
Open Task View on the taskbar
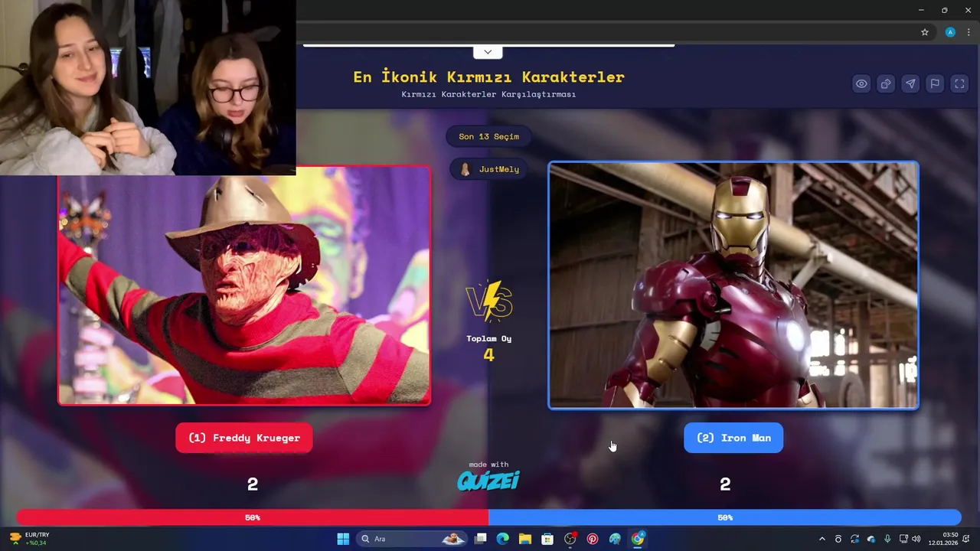480,539
